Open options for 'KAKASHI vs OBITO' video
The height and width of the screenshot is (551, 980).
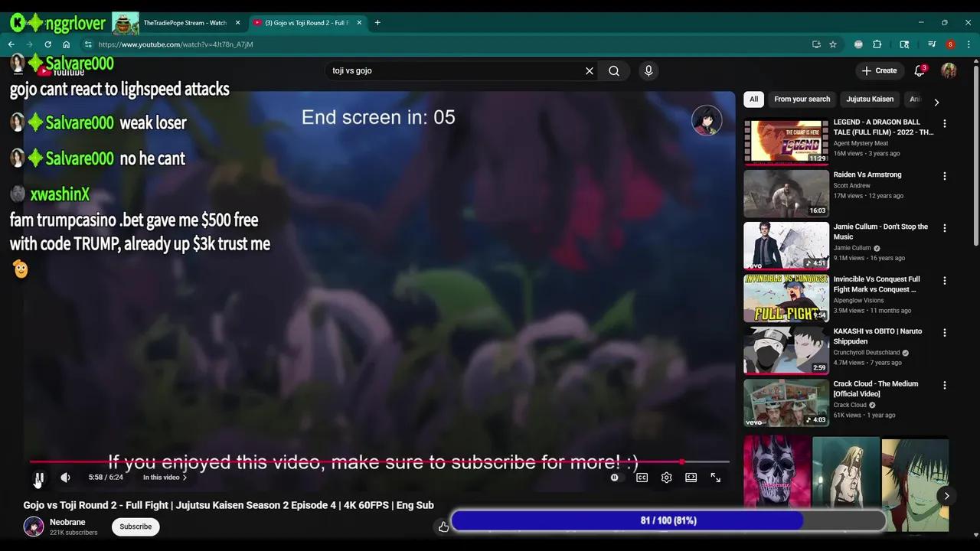pyautogui.click(x=945, y=333)
